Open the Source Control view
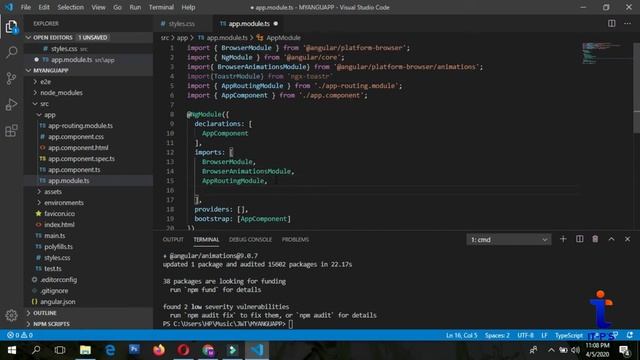The height and width of the screenshot is (360, 640). [11, 78]
